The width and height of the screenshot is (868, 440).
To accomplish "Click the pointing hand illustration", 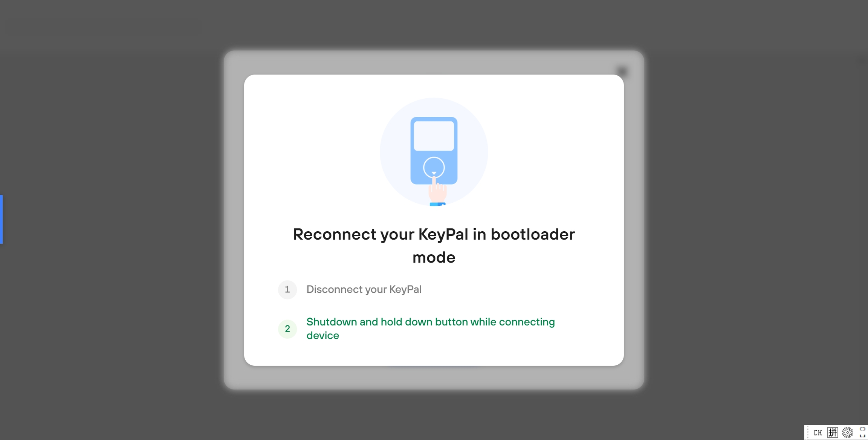I will pos(437,191).
